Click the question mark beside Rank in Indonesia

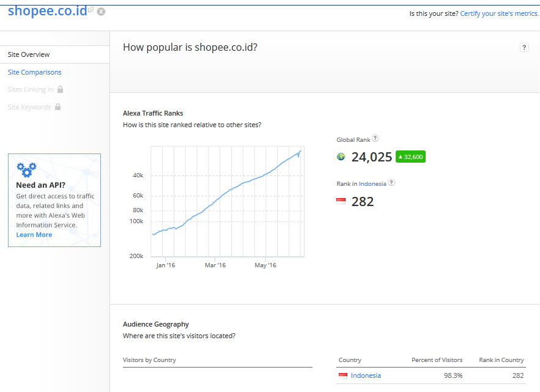tap(391, 183)
